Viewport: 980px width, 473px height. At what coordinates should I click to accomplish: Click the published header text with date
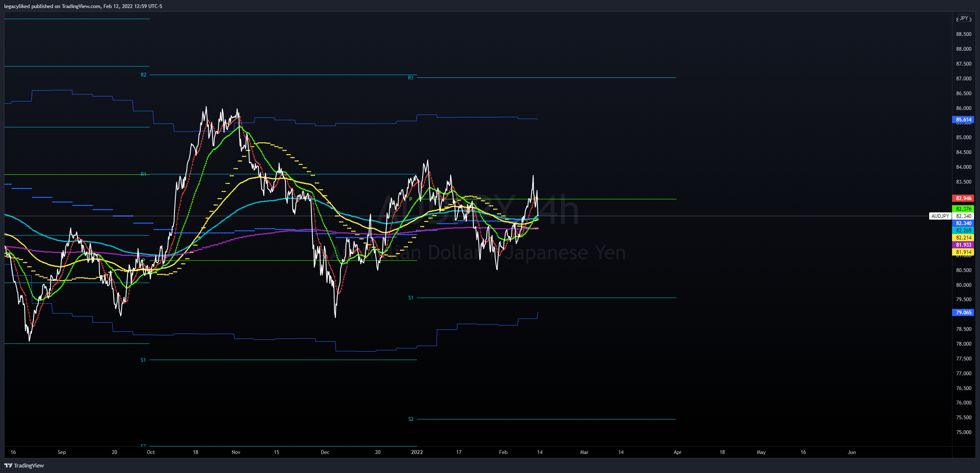point(83,6)
